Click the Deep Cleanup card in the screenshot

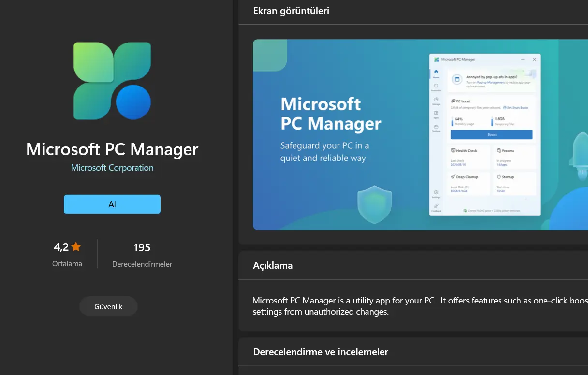tap(468, 184)
